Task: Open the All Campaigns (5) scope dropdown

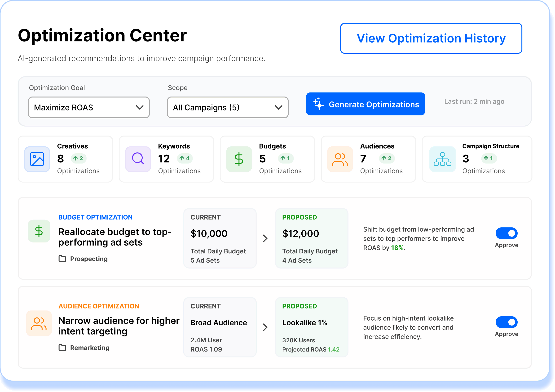Action: coord(228,108)
